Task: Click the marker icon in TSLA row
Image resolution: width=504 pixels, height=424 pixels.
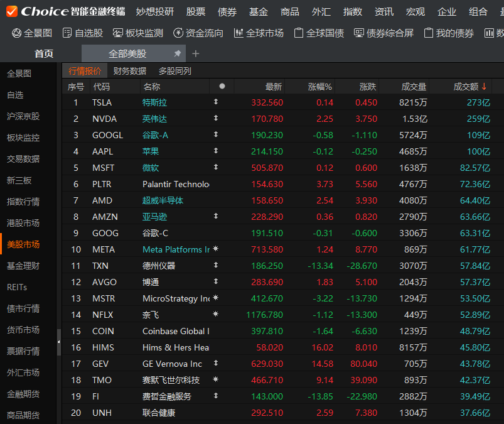Action: click(216, 102)
